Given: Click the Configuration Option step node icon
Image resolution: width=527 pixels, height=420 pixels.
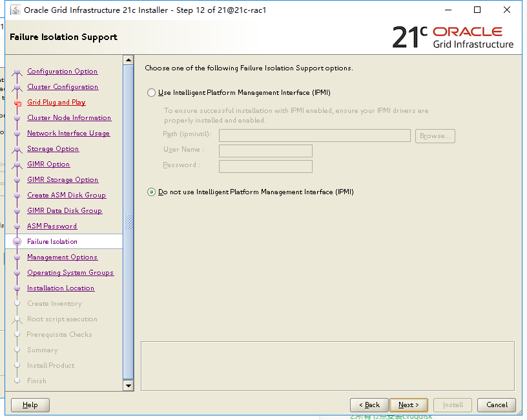Looking at the screenshot, I should click(17, 72).
